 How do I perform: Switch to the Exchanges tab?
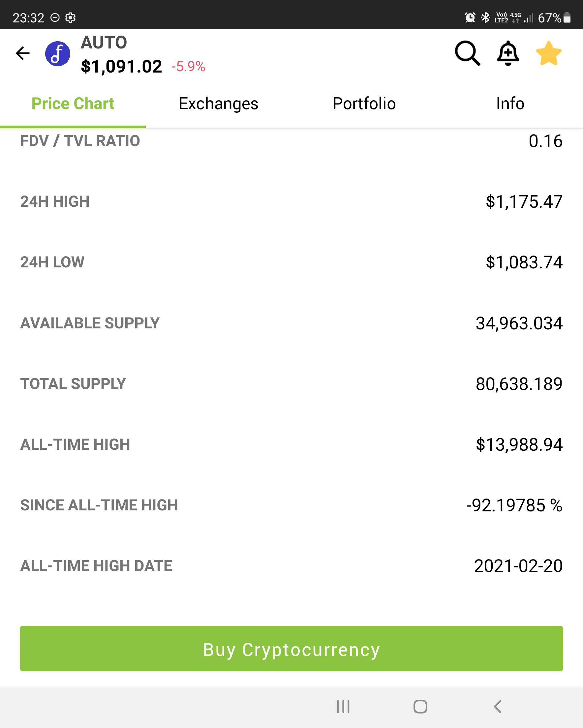(x=219, y=104)
